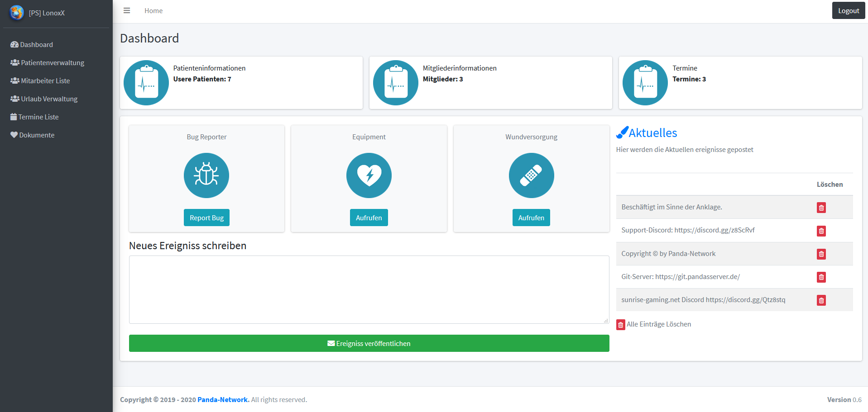
Task: Publish with Ereigniss veröffentlichen button
Action: [369, 343]
